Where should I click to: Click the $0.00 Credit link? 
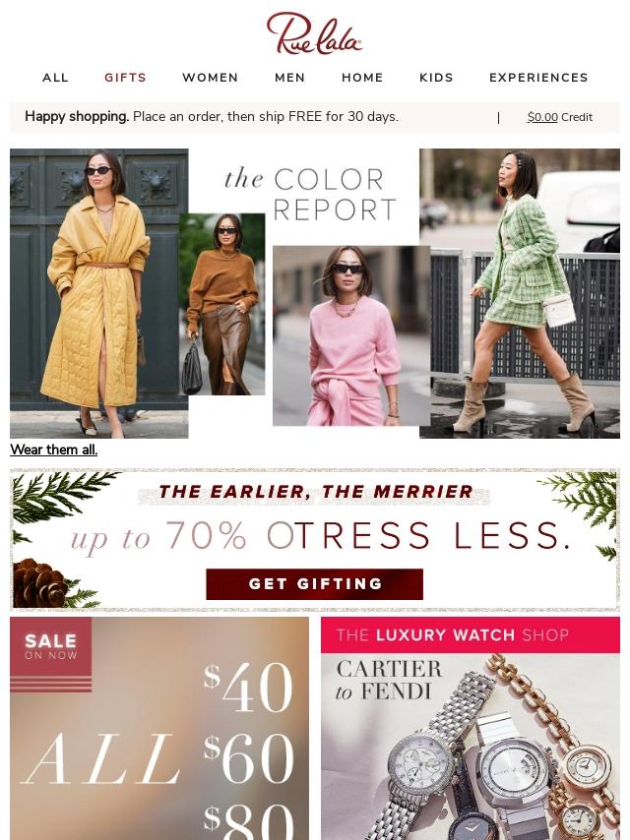click(x=560, y=117)
